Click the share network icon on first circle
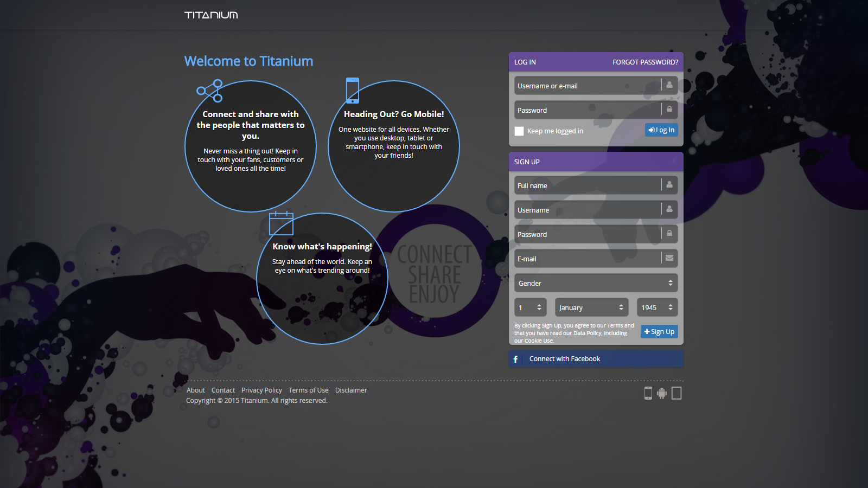The height and width of the screenshot is (488, 868). coord(210,91)
